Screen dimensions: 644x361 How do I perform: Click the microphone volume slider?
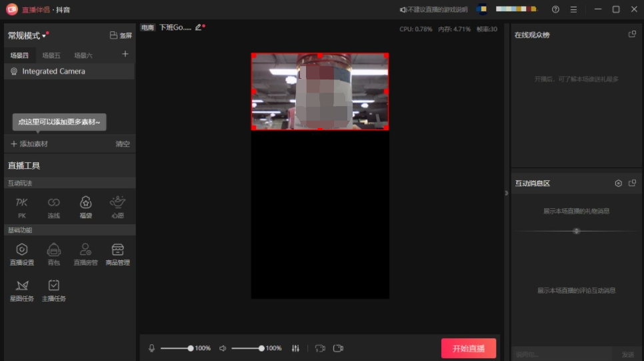click(x=175, y=348)
